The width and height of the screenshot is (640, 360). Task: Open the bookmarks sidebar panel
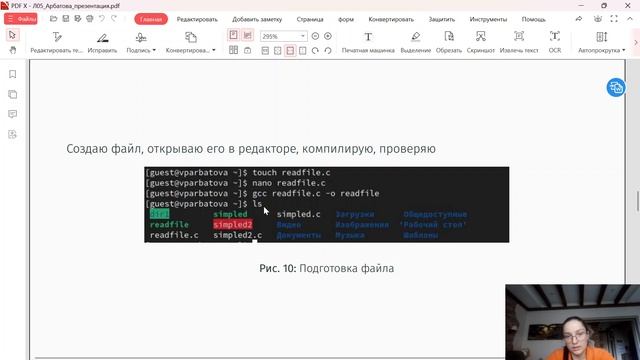coord(13,74)
